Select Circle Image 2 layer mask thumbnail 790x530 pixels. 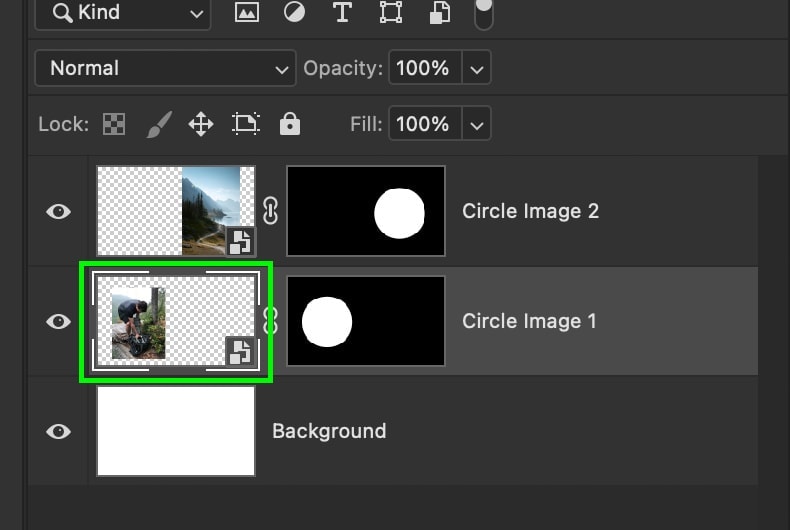tap(366, 211)
